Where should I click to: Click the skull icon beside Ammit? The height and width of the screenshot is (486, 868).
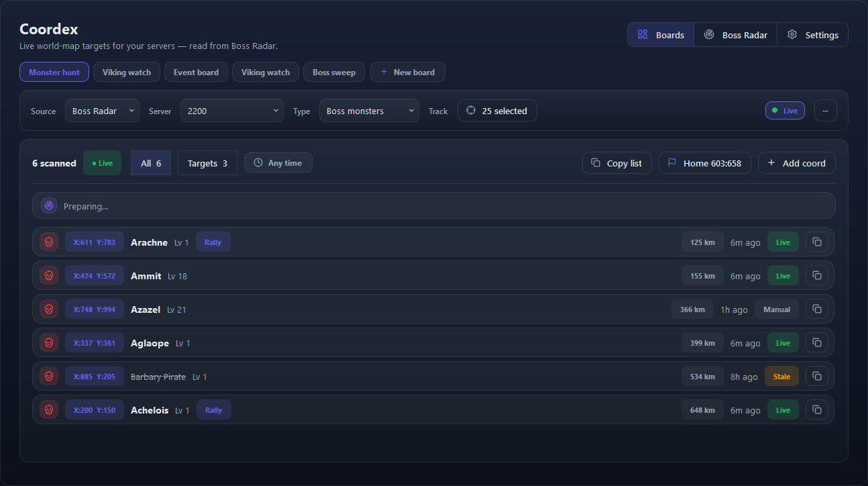coord(48,276)
